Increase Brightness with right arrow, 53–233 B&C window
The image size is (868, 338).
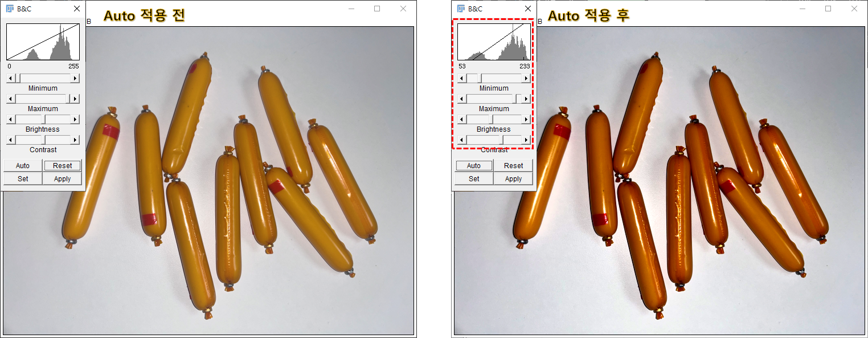[526, 119]
